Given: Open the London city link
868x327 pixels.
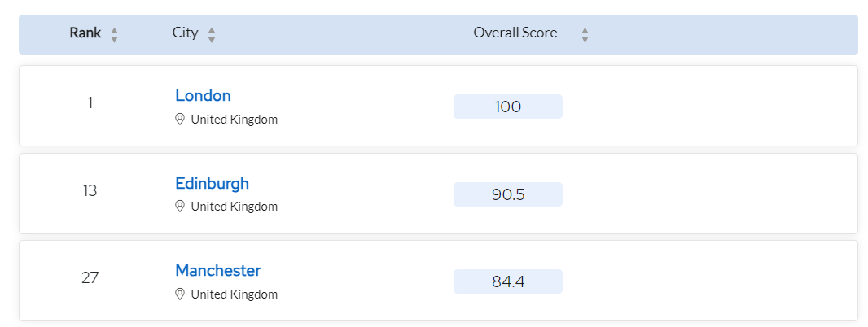Looking at the screenshot, I should (x=204, y=96).
